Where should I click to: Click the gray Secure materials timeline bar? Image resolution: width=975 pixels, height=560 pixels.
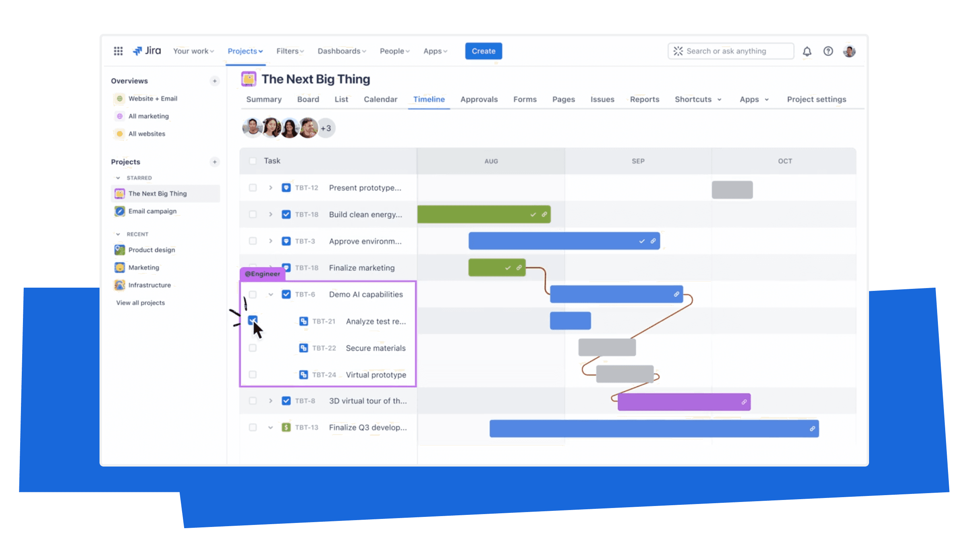tap(607, 347)
